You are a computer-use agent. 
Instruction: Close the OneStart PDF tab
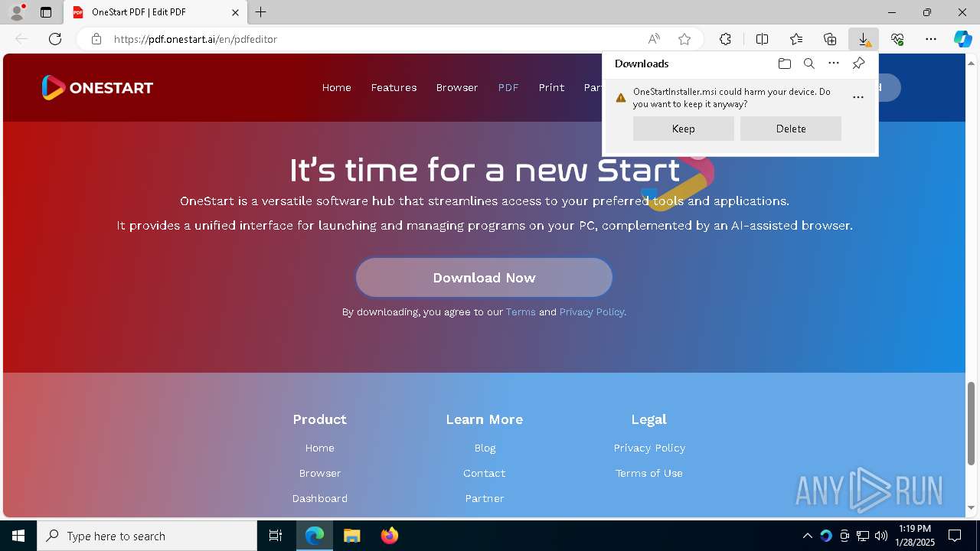pyautogui.click(x=236, y=12)
